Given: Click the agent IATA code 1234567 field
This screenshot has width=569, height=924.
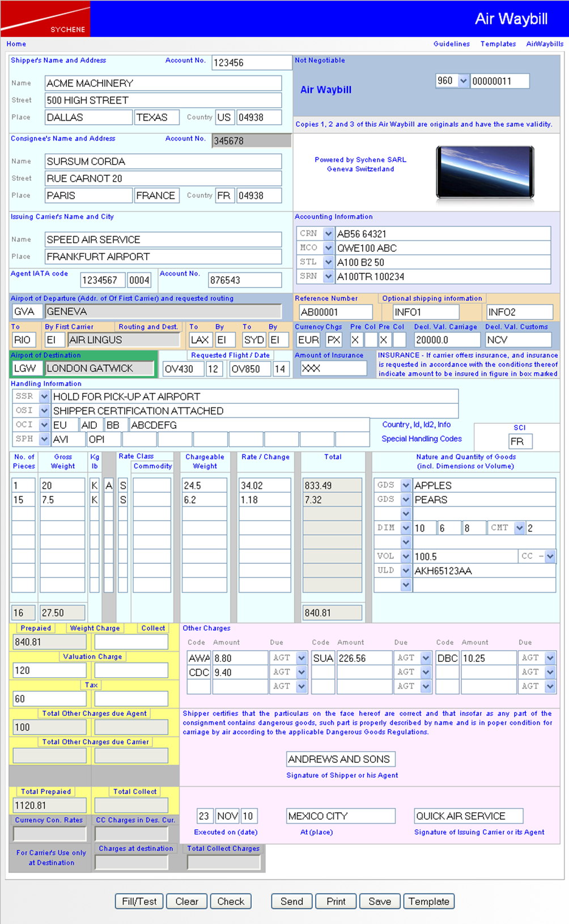Looking at the screenshot, I should (x=103, y=280).
